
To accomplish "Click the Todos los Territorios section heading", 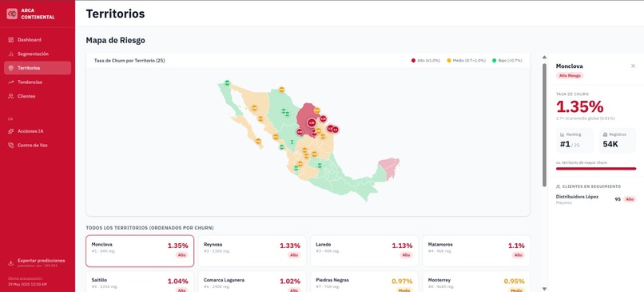I will 149,228.
